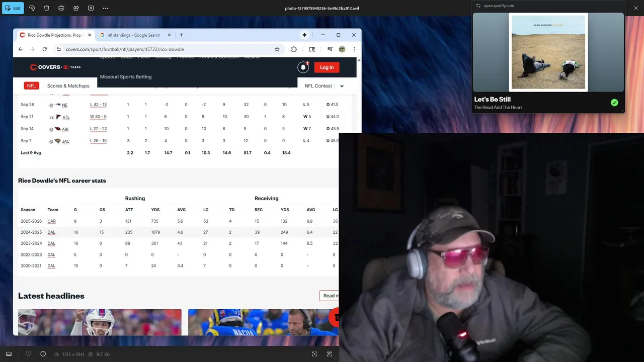
Task: Delete the photo with the trash icon
Action: [46, 8]
